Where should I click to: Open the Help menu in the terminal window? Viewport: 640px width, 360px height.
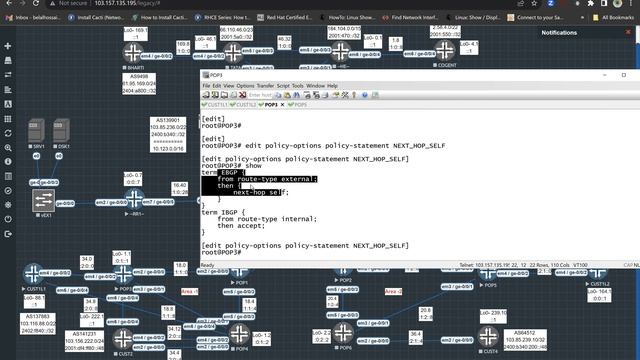(x=332, y=86)
